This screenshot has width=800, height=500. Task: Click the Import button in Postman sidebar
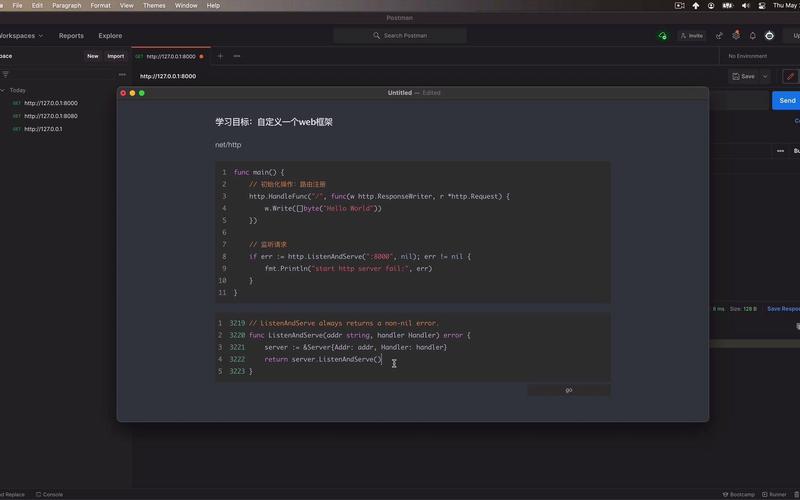[x=115, y=56]
